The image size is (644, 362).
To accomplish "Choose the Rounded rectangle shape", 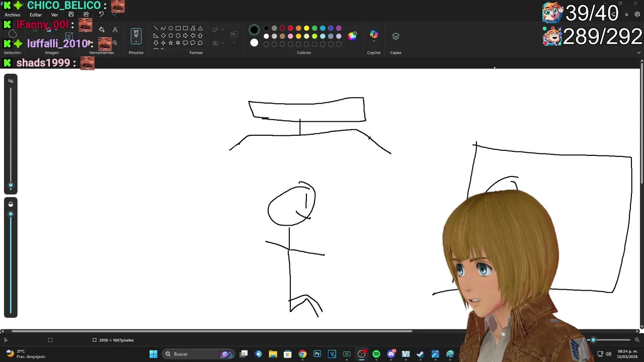I will 185,28.
